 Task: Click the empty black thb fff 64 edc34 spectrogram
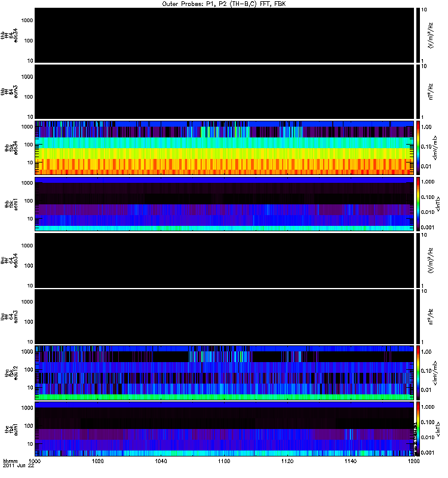225,35
